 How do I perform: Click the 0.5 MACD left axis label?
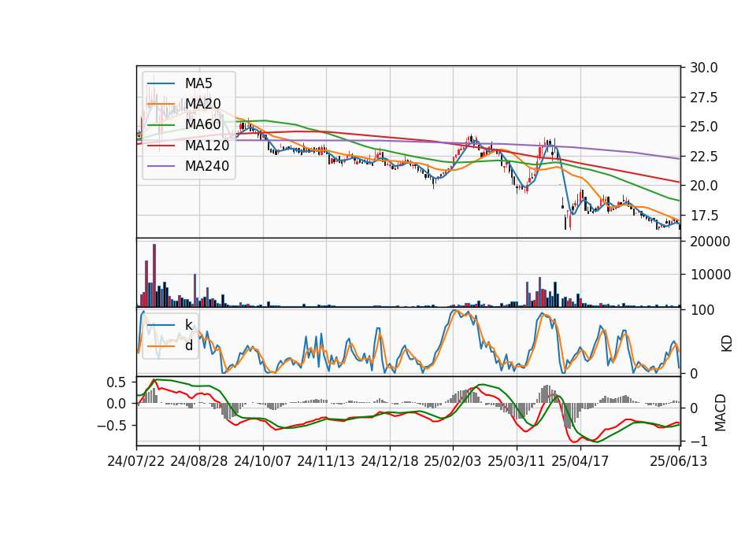(116, 382)
